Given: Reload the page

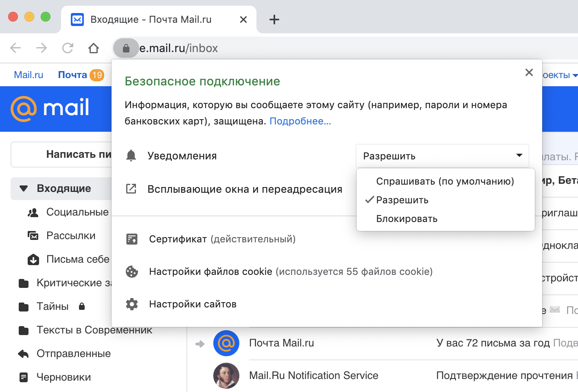Looking at the screenshot, I should point(68,48).
